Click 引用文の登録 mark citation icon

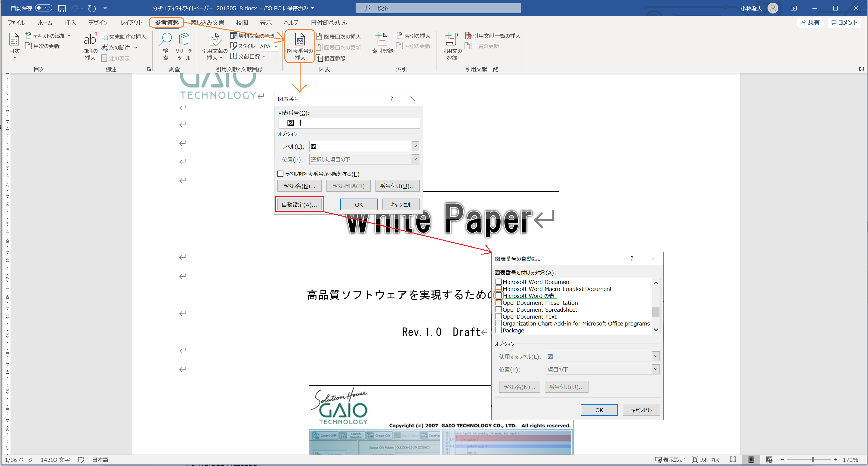tap(451, 39)
